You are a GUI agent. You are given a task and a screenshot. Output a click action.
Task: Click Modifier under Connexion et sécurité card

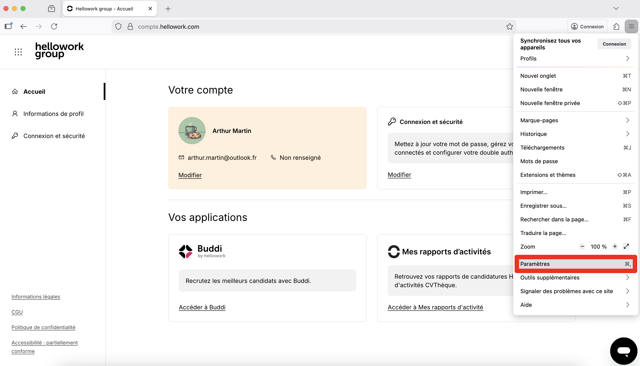(x=399, y=175)
